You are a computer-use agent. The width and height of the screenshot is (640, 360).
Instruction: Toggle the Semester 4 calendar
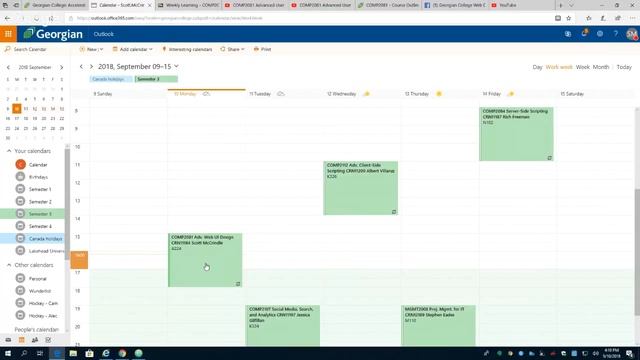click(x=20, y=226)
